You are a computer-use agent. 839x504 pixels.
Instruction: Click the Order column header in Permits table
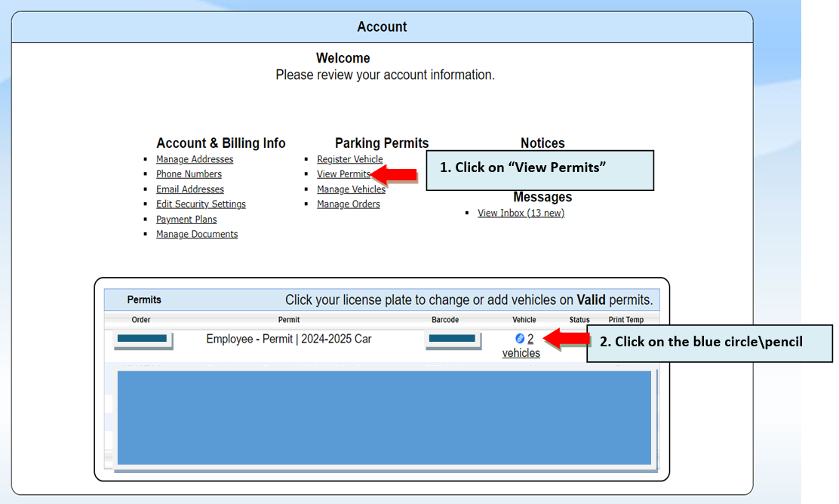(x=141, y=319)
